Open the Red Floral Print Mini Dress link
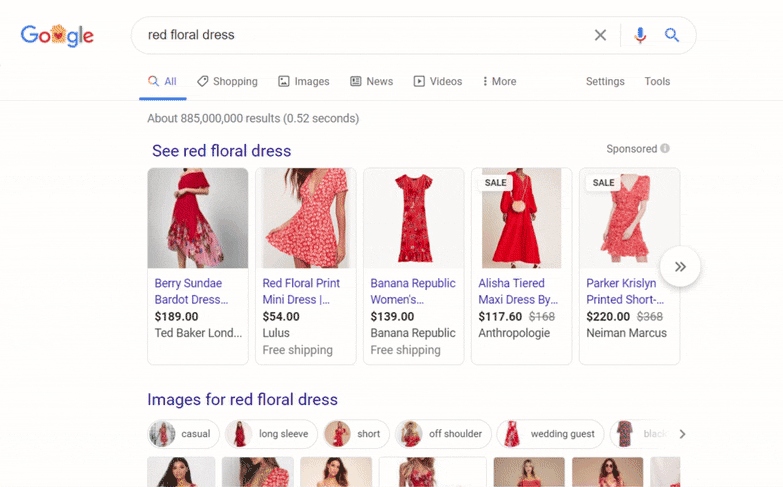 [301, 291]
